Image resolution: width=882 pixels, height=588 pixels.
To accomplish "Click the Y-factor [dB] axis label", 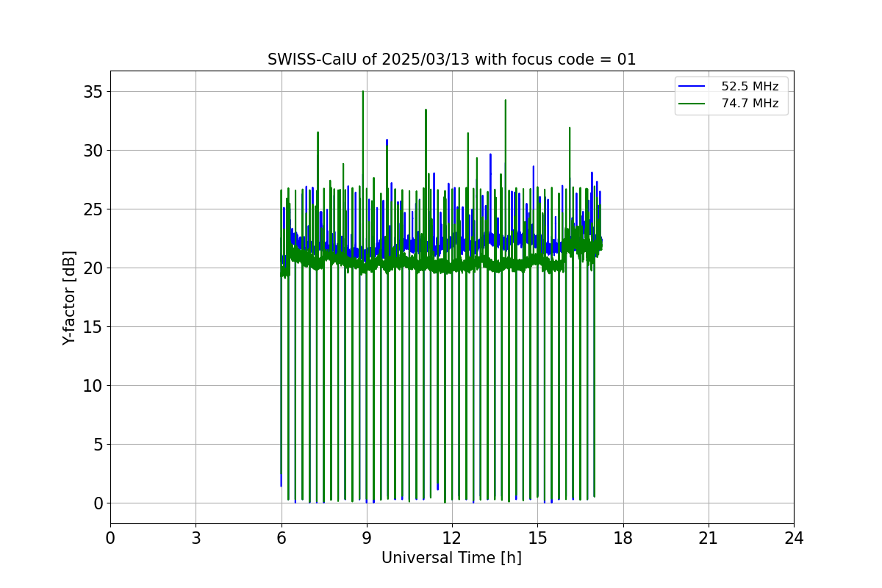I will 69,297.
